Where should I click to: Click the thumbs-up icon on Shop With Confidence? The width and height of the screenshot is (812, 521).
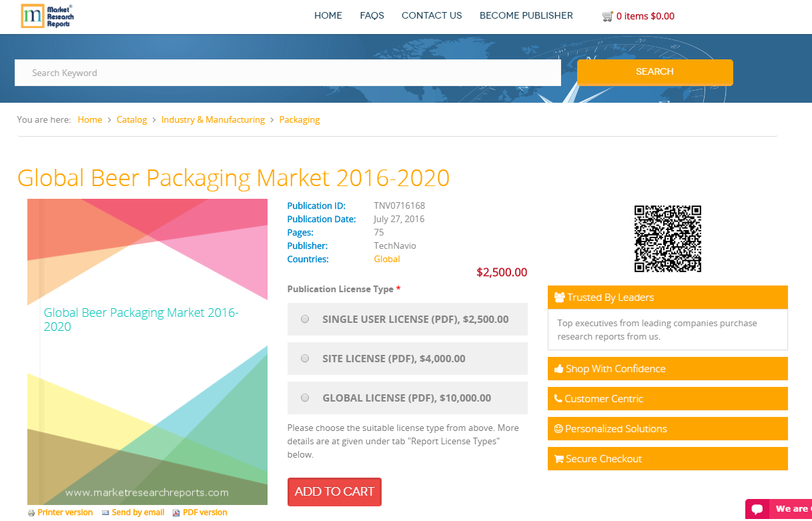[x=559, y=368]
